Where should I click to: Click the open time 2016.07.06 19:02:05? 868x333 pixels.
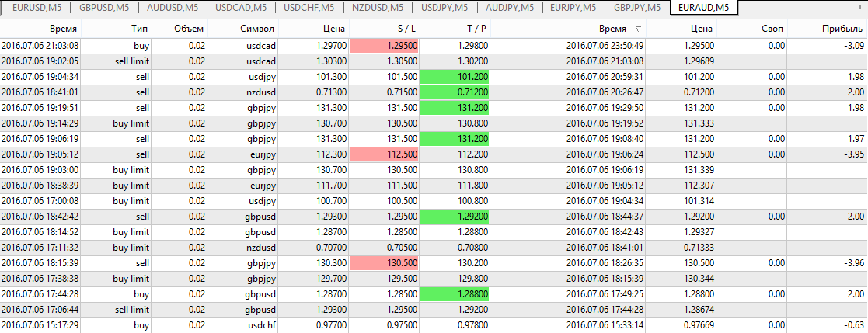[x=40, y=61]
